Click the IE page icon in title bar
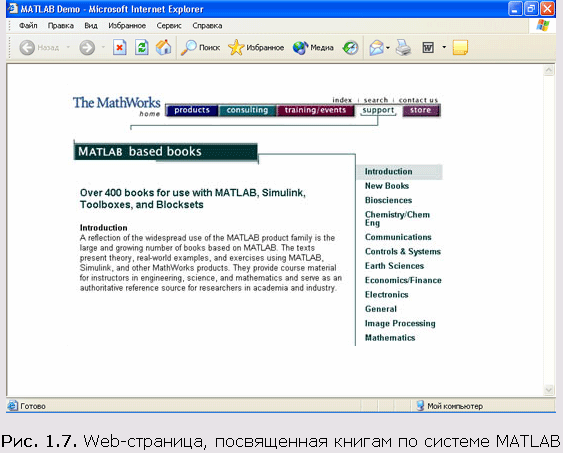The width and height of the screenshot is (563, 453). (x=13, y=8)
